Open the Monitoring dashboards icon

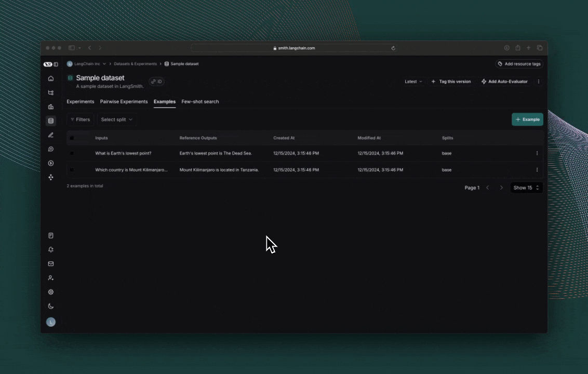[x=50, y=106]
